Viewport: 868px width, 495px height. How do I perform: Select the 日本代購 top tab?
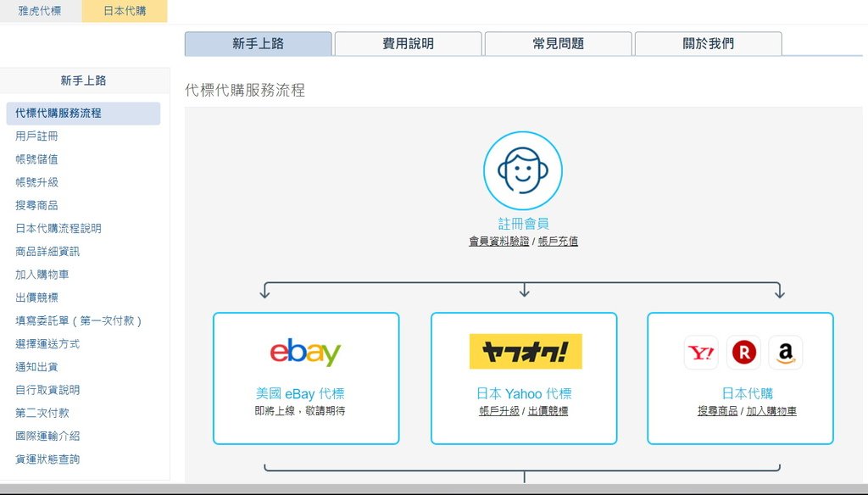tap(125, 11)
